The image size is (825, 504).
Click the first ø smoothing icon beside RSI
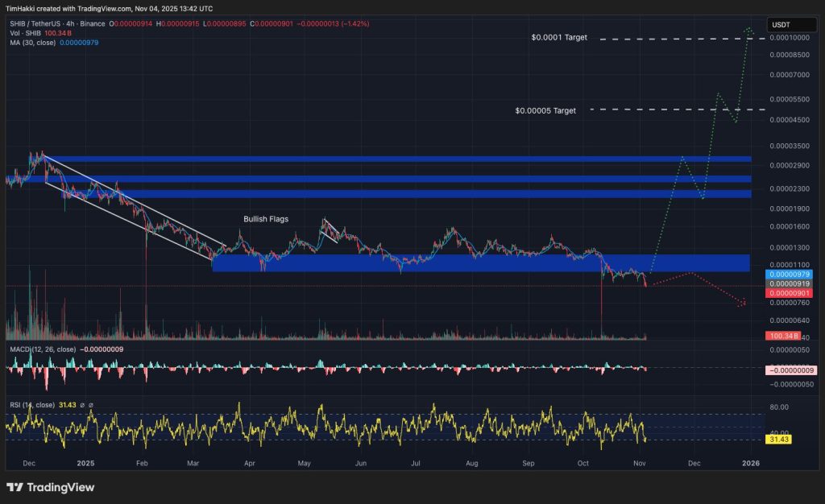82,406
